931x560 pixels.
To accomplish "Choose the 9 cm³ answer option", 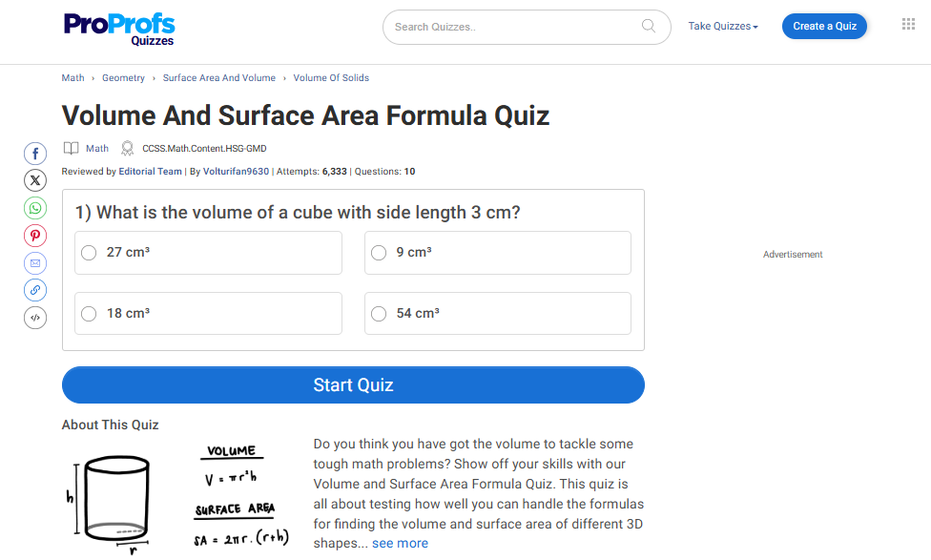I will click(379, 253).
